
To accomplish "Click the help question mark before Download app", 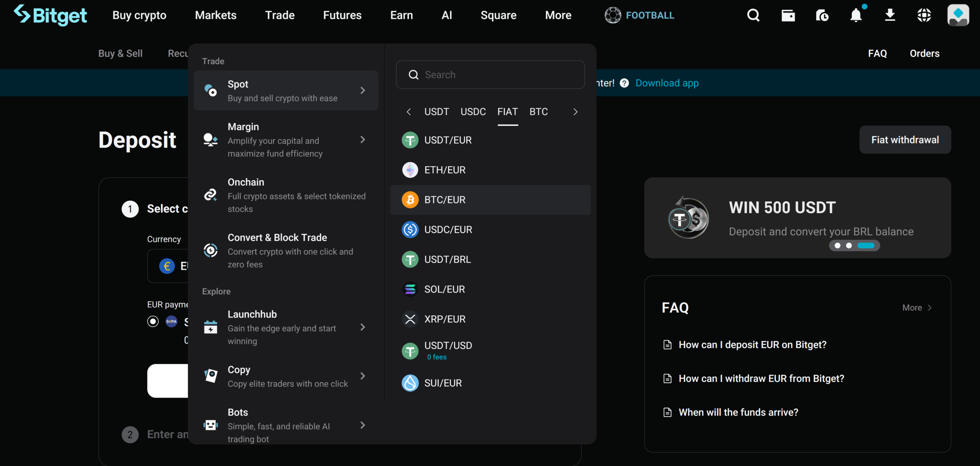I will [624, 83].
